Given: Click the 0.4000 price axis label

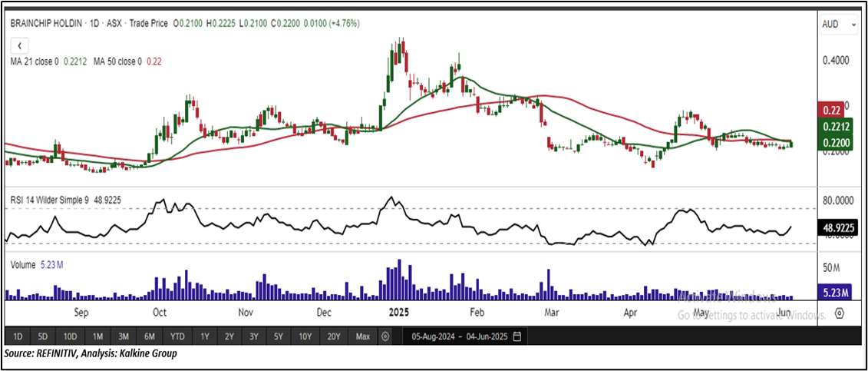Looking at the screenshot, I should (837, 59).
